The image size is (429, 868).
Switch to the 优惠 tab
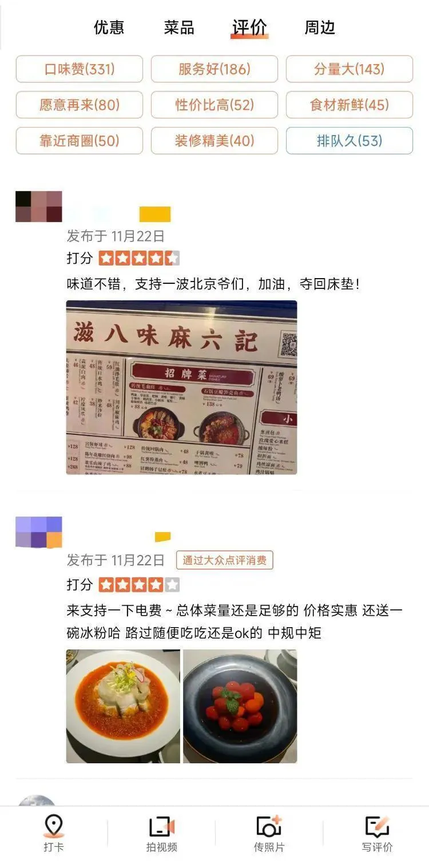tap(109, 27)
